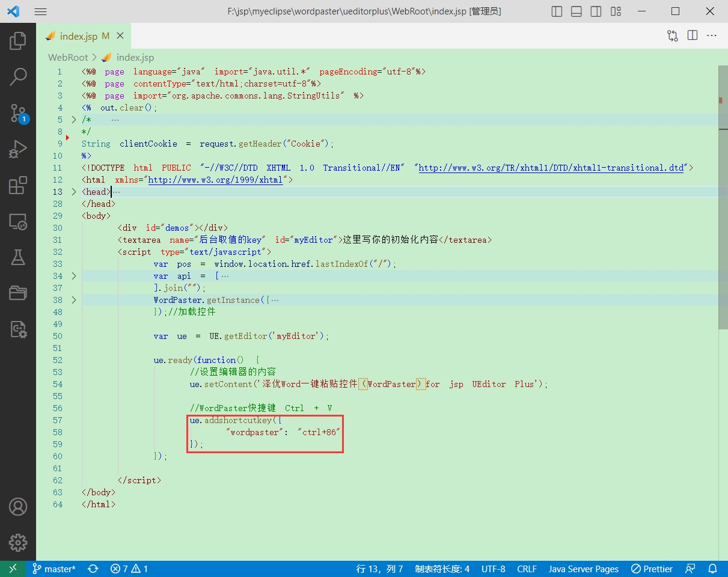This screenshot has height=577, width=728.
Task: Click the </html> tag on line 64
Action: (99, 504)
